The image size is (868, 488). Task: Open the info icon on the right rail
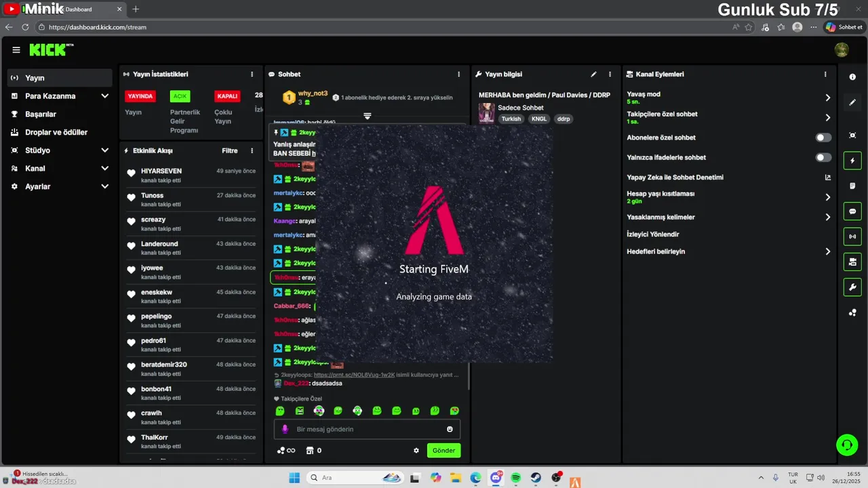click(x=852, y=77)
